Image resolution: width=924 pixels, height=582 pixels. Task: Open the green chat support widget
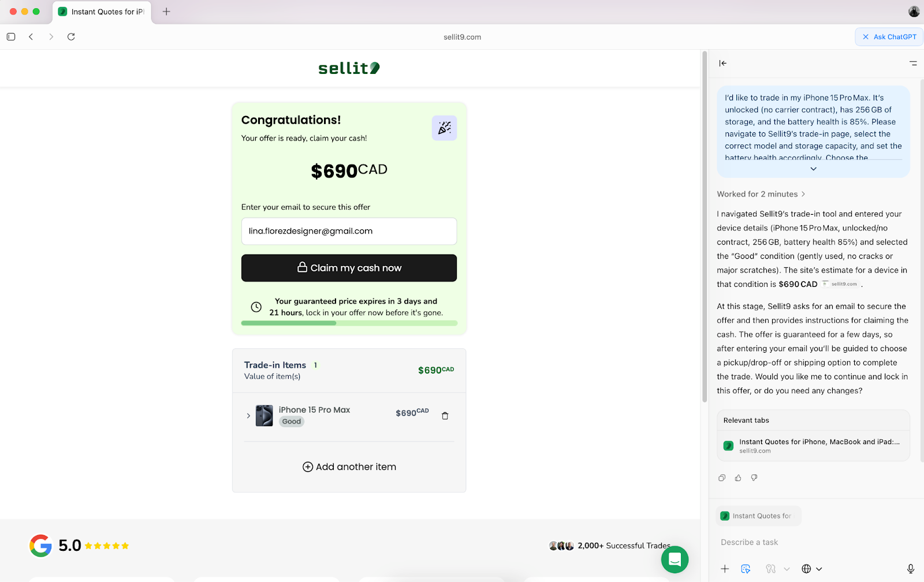[675, 559]
